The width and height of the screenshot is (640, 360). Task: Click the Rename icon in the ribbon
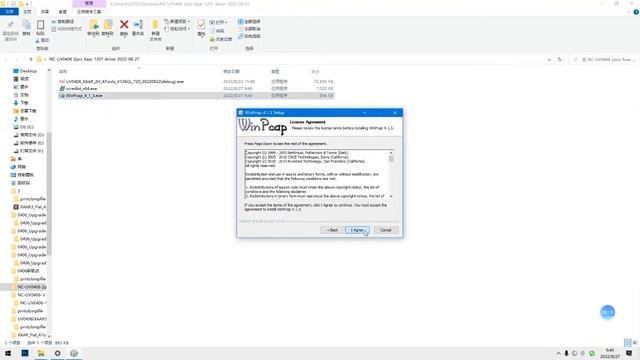coord(138,25)
